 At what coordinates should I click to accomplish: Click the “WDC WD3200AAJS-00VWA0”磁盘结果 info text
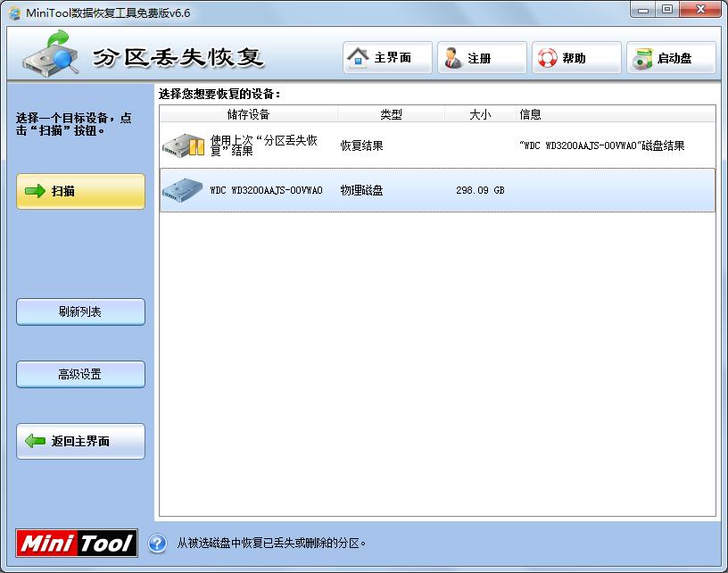click(601, 145)
